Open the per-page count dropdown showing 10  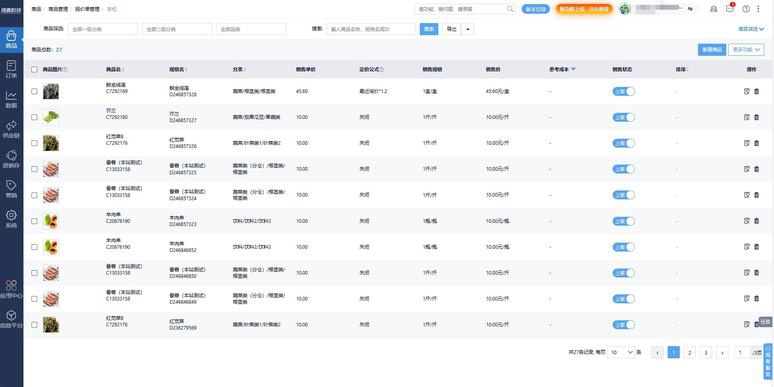(x=621, y=352)
